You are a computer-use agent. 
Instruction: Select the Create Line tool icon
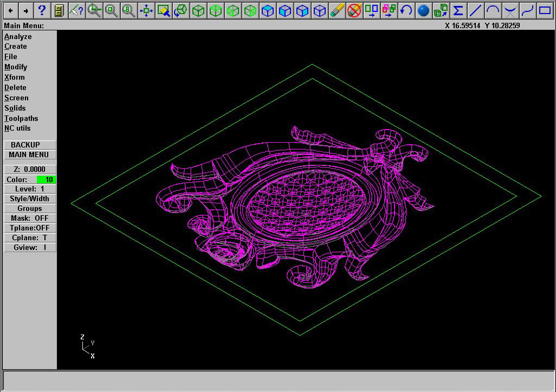475,10
